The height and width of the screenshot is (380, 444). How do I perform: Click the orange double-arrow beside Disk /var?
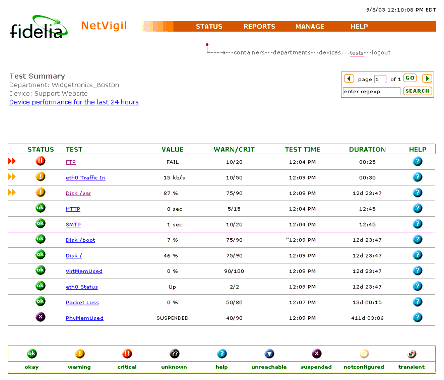(x=12, y=193)
